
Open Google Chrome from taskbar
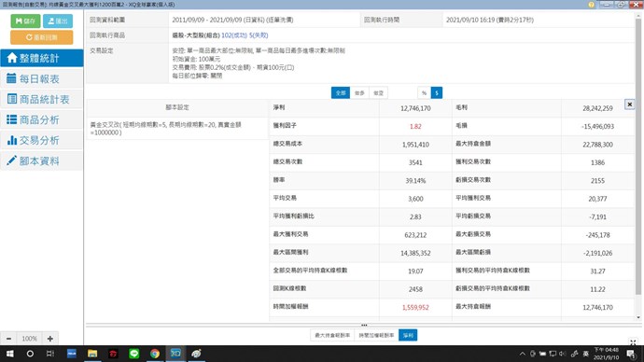pyautogui.click(x=155, y=354)
